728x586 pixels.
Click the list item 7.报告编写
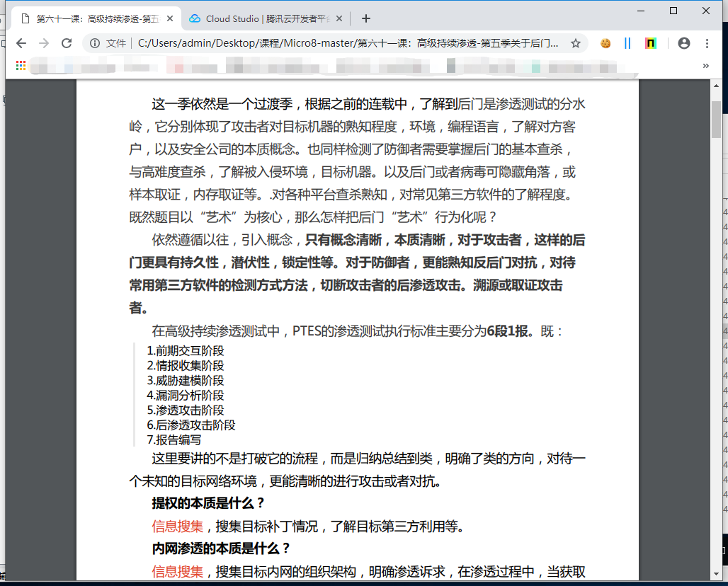tap(174, 439)
